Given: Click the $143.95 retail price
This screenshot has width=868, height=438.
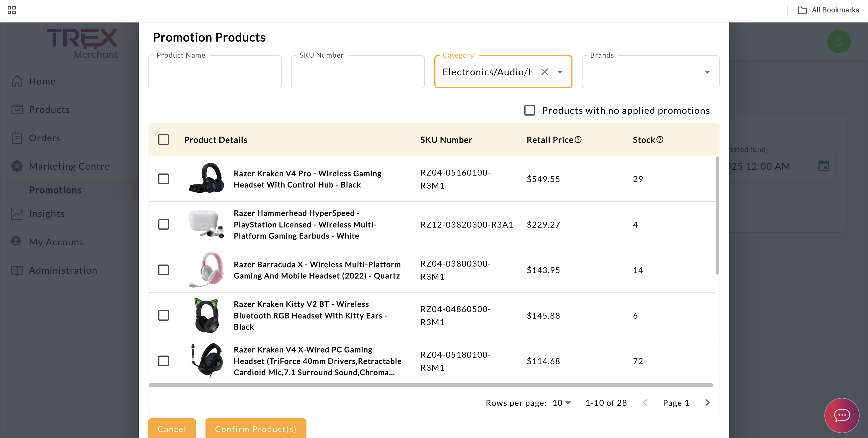Looking at the screenshot, I should pos(543,270).
